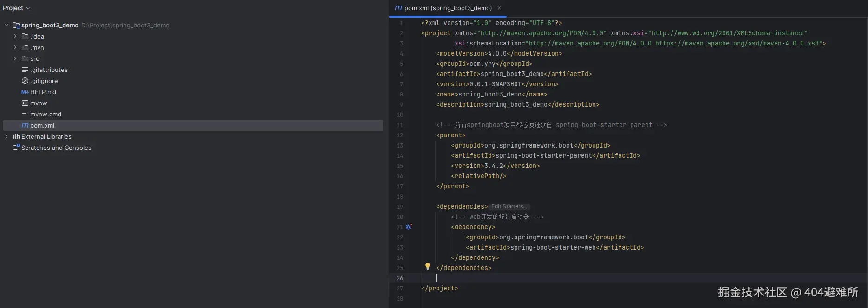Select Scratches and Consoles node
The height and width of the screenshot is (308, 868).
[56, 148]
